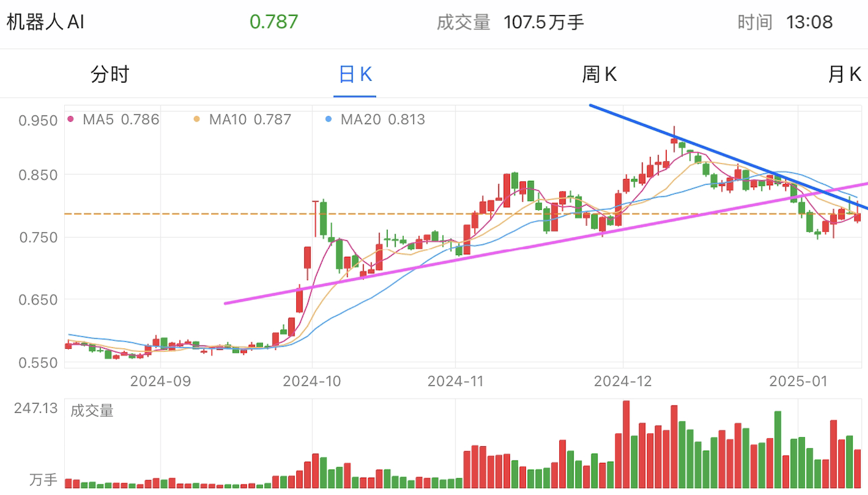Click the 0.850 price axis label
868x495 pixels.
coord(38,175)
